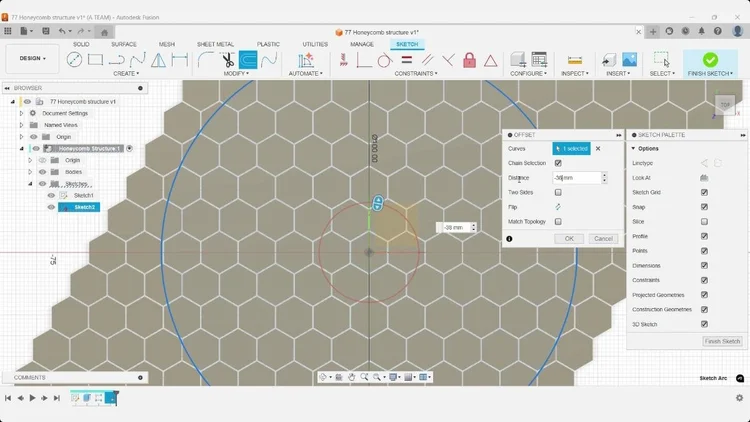This screenshot has width=750, height=422.
Task: Switch to the SOLID tab
Action: coord(81,44)
